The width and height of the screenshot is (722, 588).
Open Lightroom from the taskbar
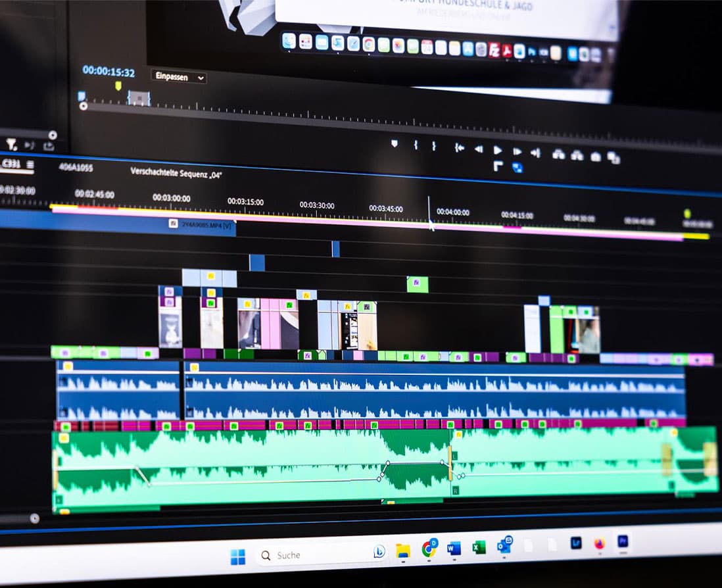coord(576,543)
